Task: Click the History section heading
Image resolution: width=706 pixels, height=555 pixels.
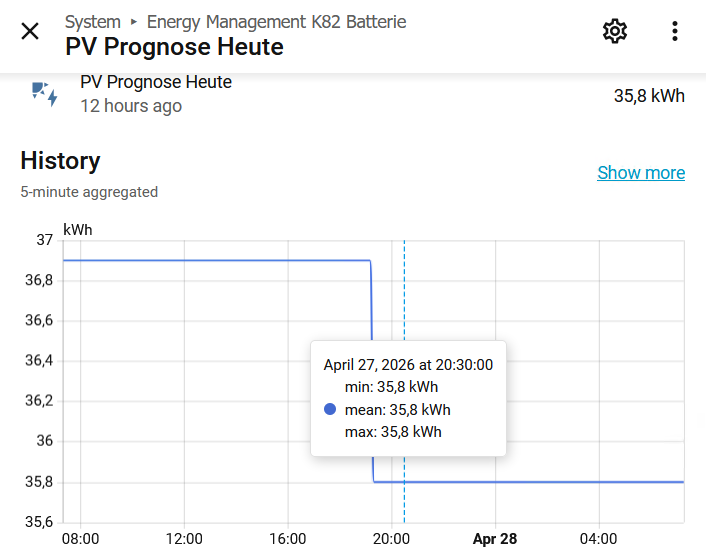Action: click(x=60, y=161)
